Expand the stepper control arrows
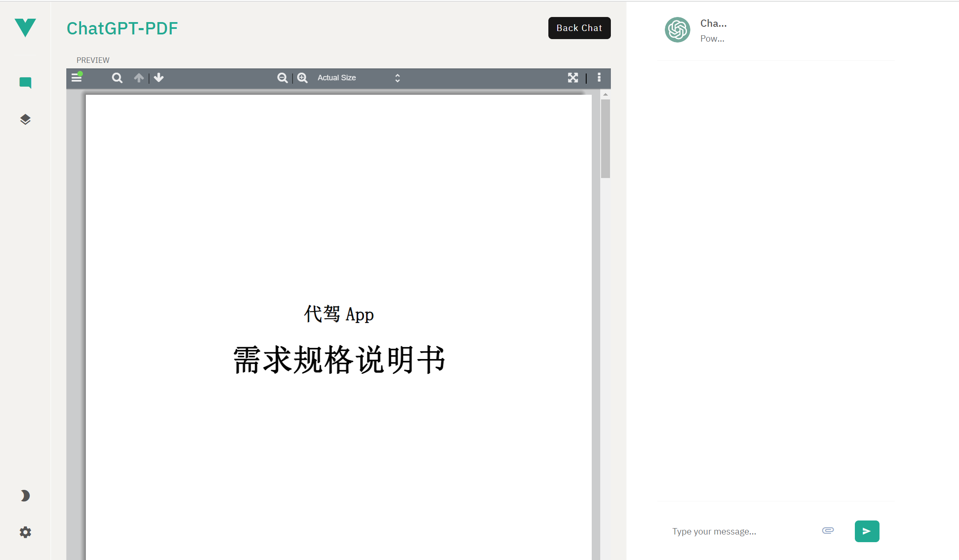 (397, 78)
